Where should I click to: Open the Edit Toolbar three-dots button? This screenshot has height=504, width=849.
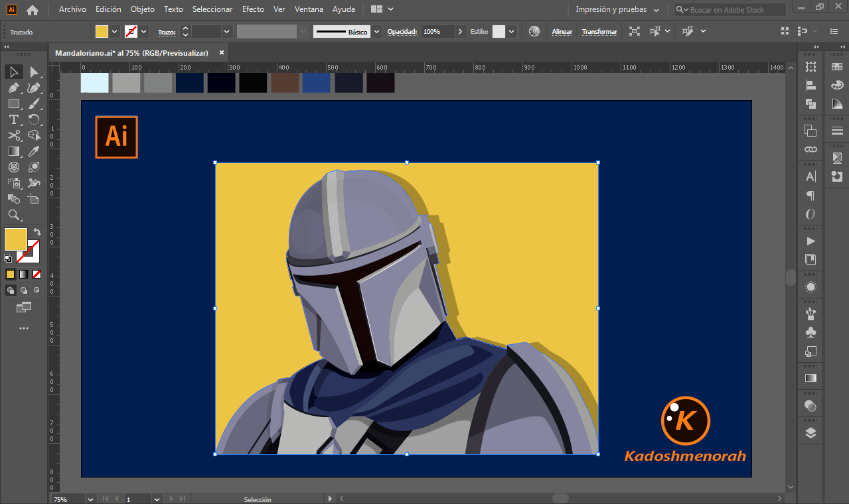click(24, 328)
